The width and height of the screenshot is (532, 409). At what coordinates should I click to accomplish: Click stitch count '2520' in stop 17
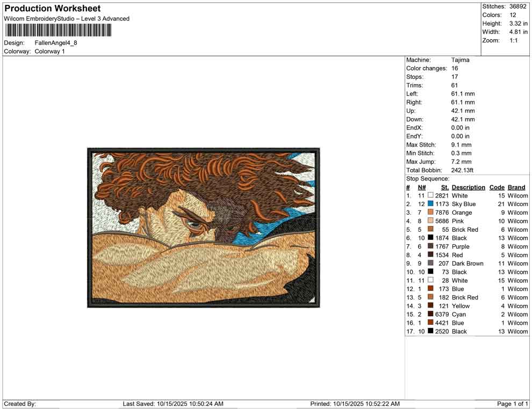[442, 331]
